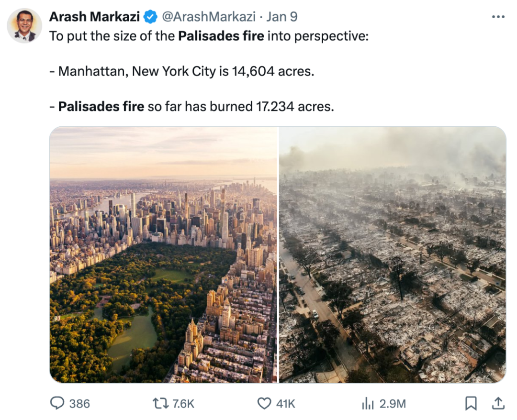
Task: Click the 7.6K reposts count
Action: click(x=183, y=404)
